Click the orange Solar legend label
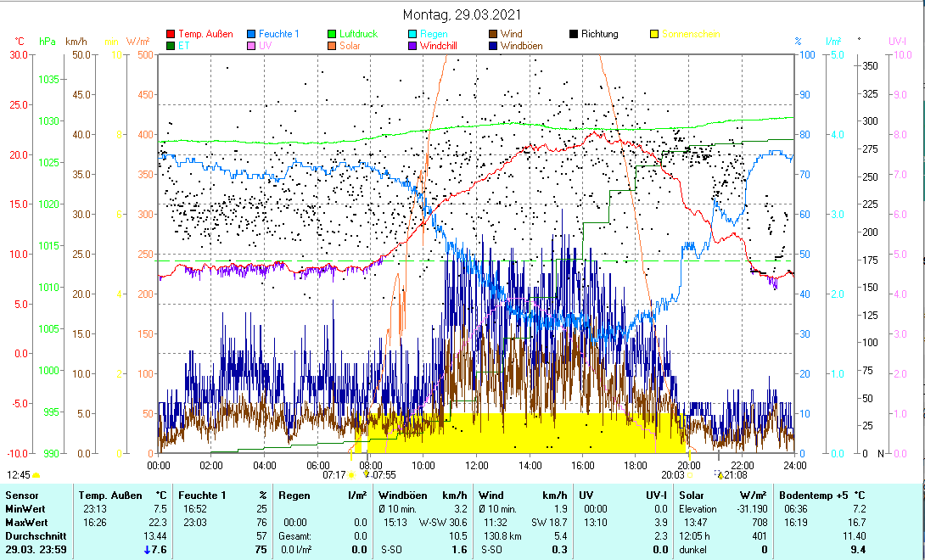Screen dimensions: 925x560 pyautogui.click(x=350, y=46)
